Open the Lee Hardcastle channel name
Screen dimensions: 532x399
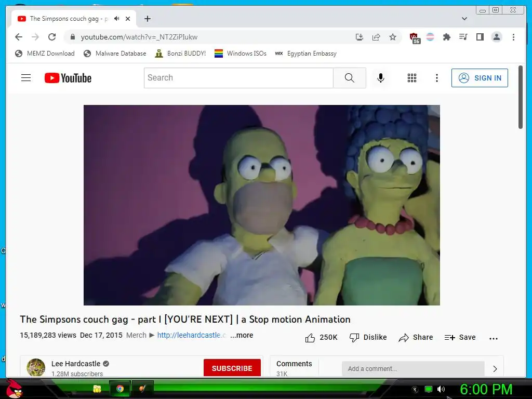pos(76,364)
